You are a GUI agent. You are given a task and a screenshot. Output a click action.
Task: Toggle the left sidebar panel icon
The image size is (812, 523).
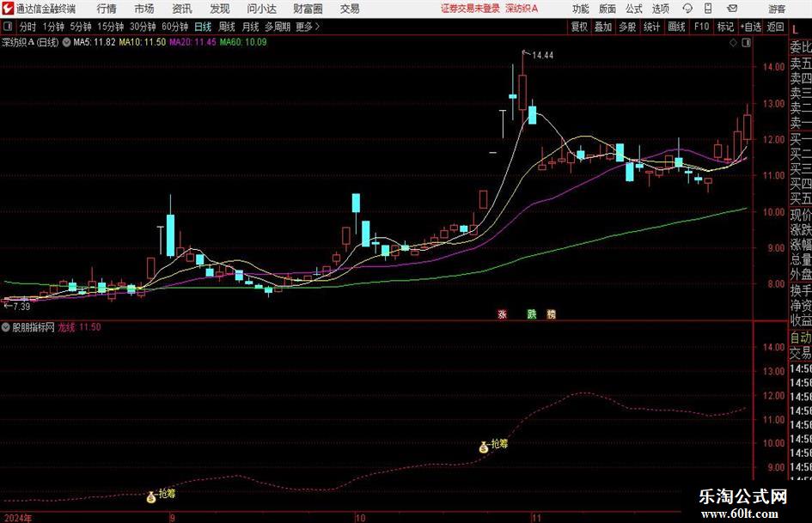pyautogui.click(x=8, y=27)
